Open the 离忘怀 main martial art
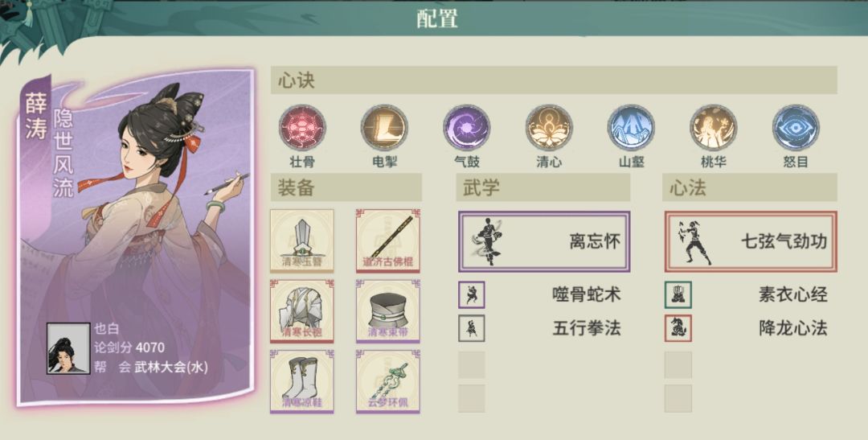This screenshot has width=868, height=440. [544, 241]
